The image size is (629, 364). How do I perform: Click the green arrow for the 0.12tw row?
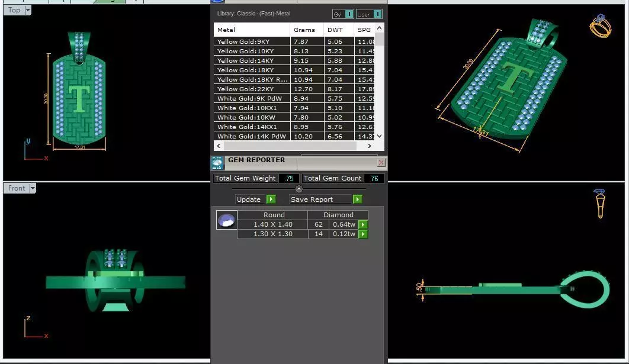click(x=363, y=234)
